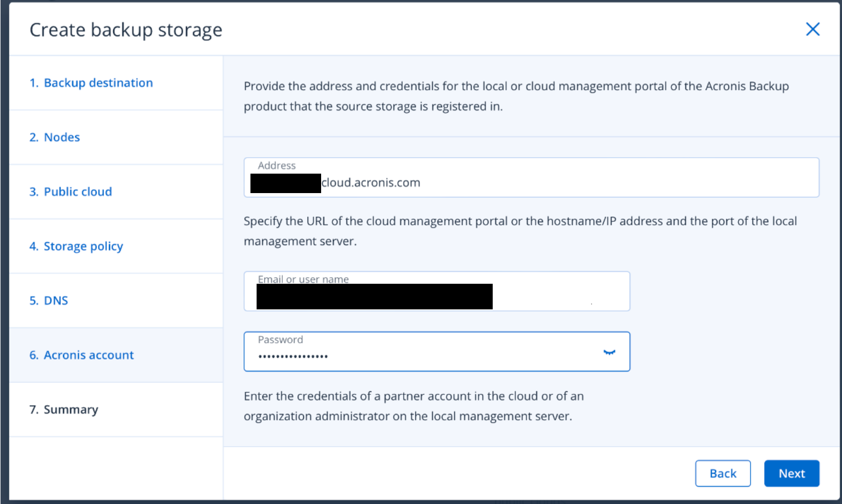Click the 'Address' field label
Image resolution: width=842 pixels, height=504 pixels.
coord(277,165)
